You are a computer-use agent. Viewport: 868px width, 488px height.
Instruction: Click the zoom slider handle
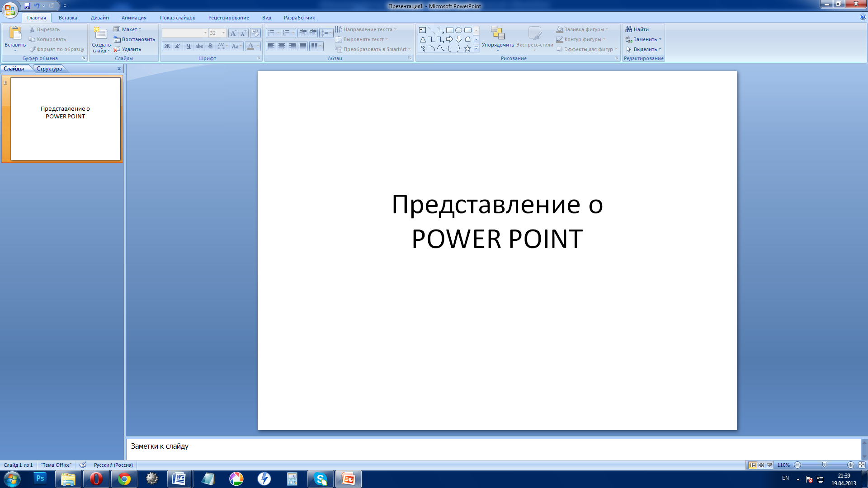[824, 465]
